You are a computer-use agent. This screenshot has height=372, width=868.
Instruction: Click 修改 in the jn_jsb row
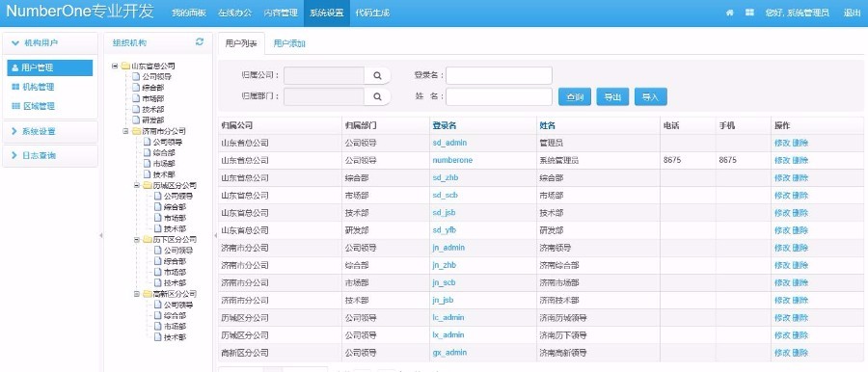coord(782,300)
